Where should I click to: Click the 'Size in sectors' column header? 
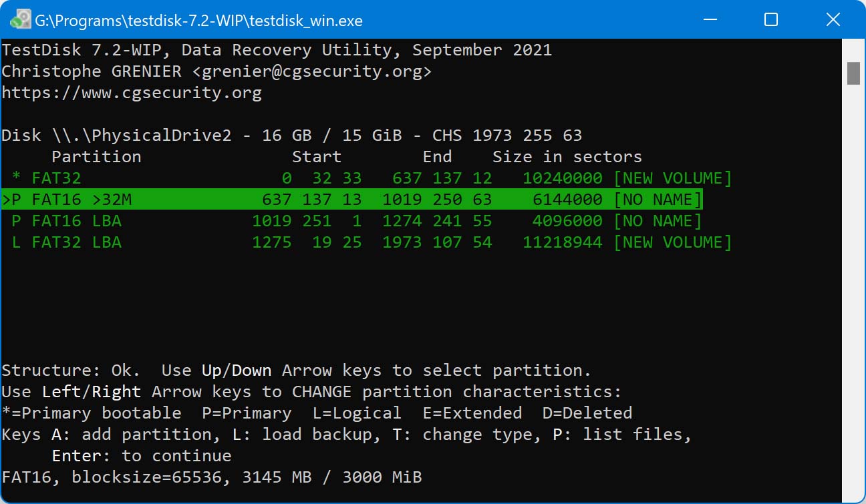click(x=567, y=157)
